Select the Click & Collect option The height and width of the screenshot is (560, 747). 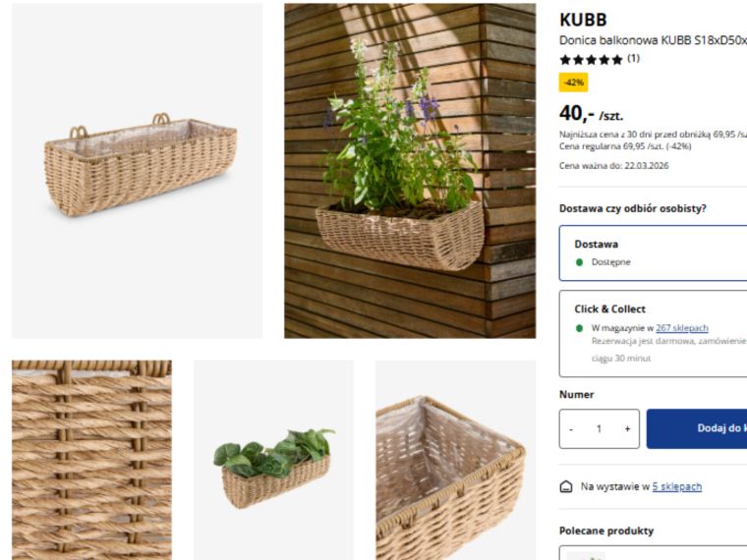[x=654, y=334]
